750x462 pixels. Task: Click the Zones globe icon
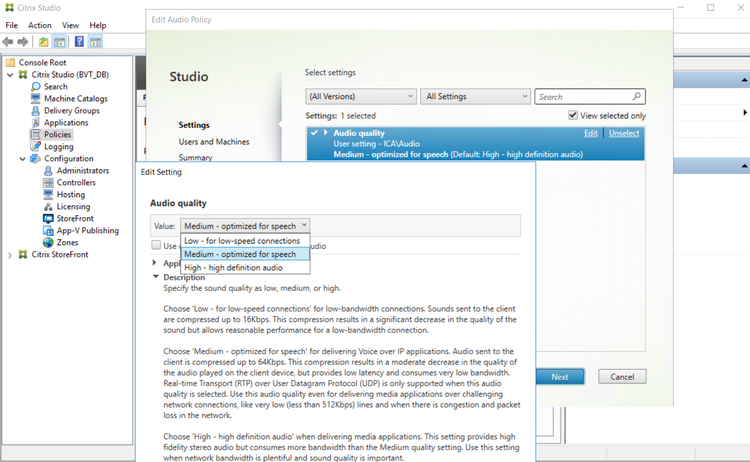(48, 242)
